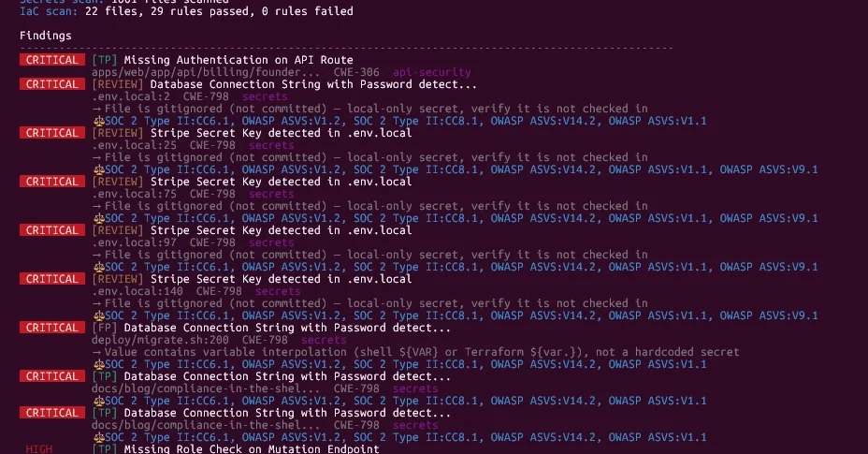Open the apps/web/app/api/billing/founder file path

(206, 72)
